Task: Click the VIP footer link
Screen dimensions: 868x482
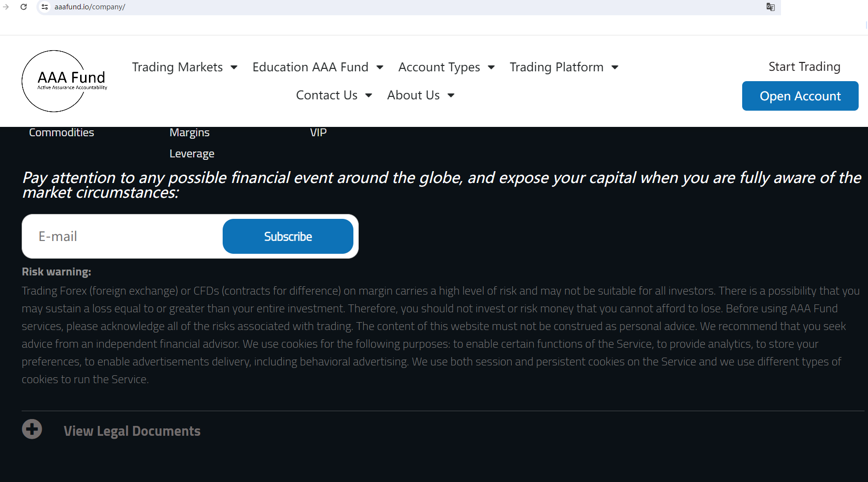Action: [x=318, y=133]
